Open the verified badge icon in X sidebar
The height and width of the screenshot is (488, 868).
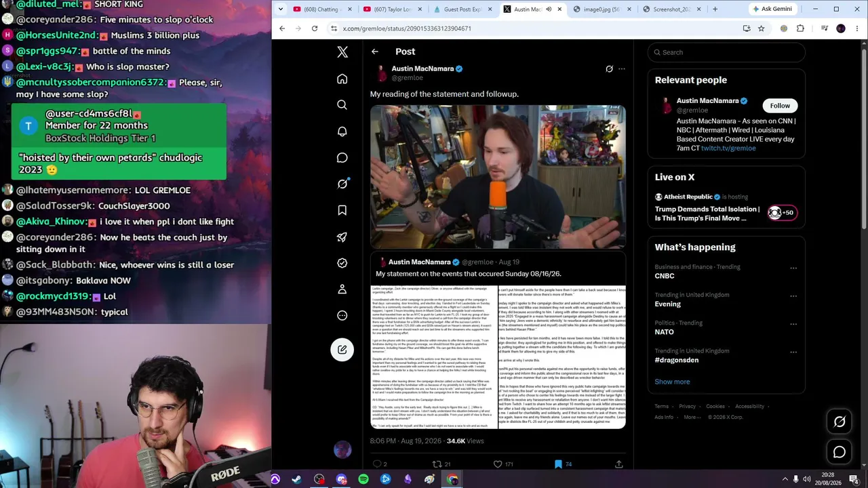342,263
